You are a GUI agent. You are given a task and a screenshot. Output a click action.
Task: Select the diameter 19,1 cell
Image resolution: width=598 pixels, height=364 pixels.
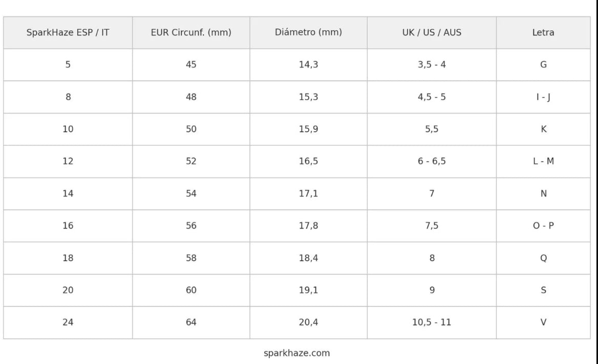click(309, 290)
